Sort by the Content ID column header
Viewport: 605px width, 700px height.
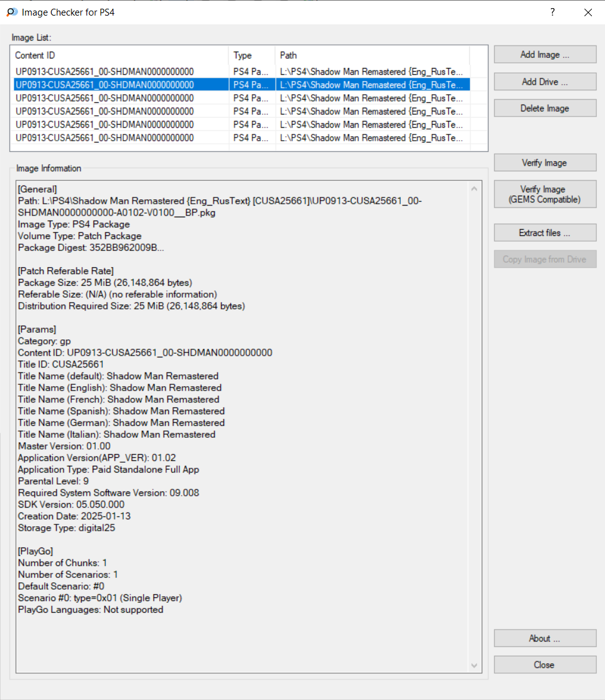click(120, 55)
